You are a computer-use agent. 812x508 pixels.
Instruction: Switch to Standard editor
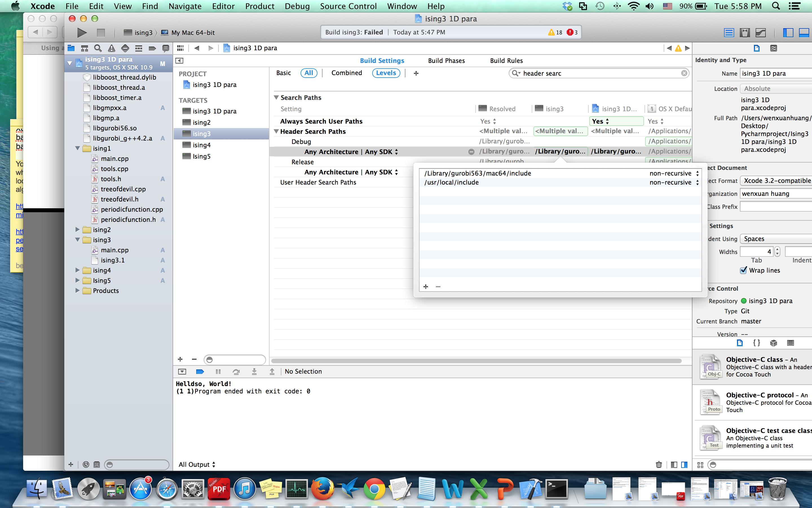tap(729, 32)
